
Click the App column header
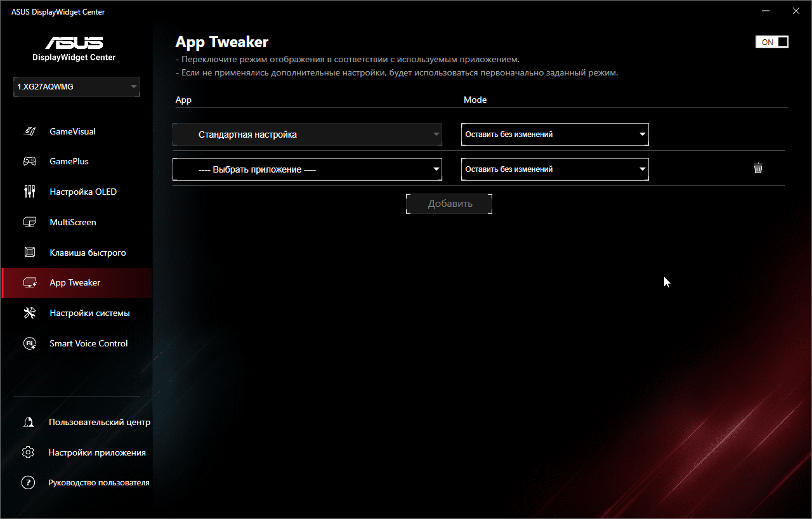(183, 100)
